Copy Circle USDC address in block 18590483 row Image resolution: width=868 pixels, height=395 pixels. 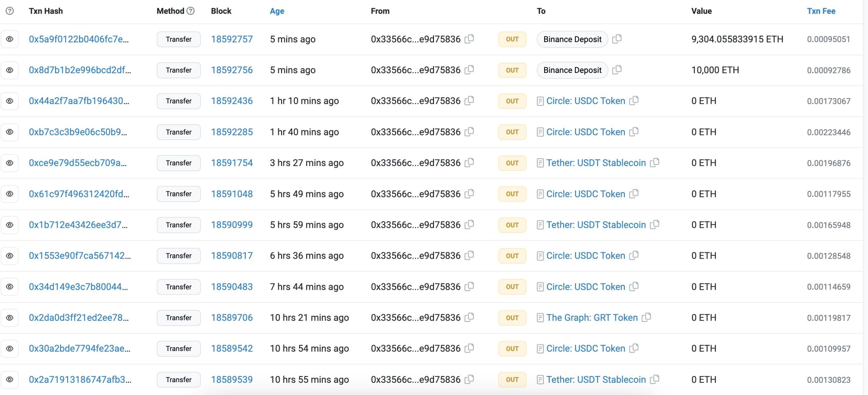634,287
